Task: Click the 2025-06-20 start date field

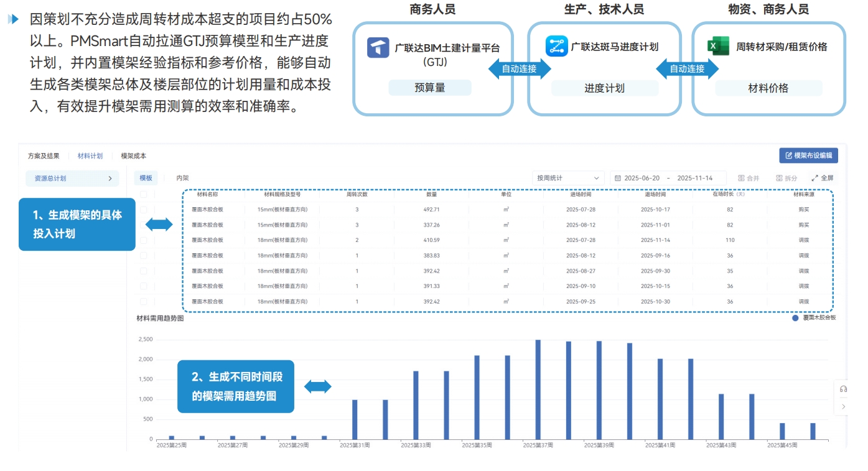Action: click(x=642, y=178)
